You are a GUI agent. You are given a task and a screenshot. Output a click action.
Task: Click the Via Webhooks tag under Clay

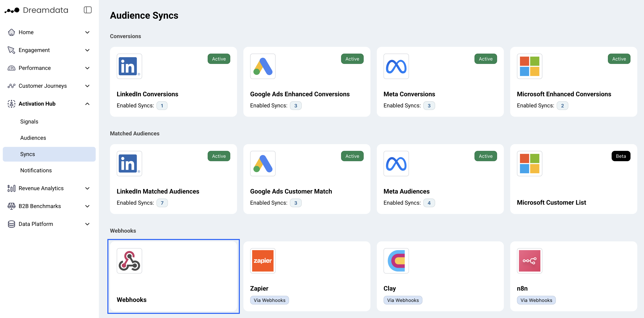click(403, 300)
